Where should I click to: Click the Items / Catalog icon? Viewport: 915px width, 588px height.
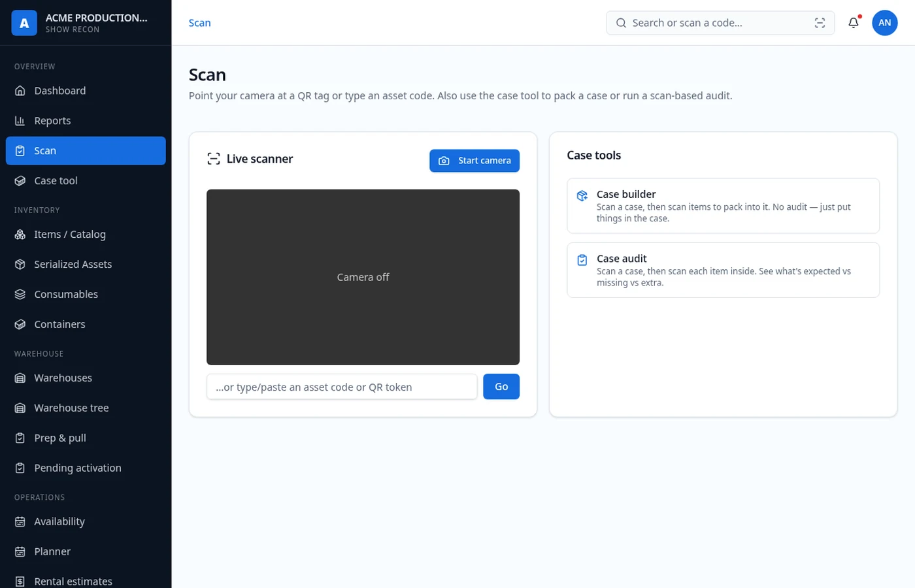(x=20, y=235)
